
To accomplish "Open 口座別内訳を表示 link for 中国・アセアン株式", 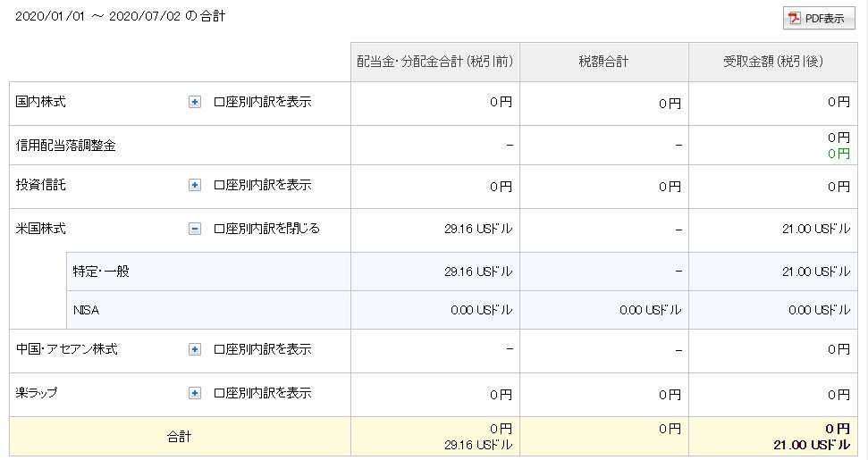I will click(263, 349).
